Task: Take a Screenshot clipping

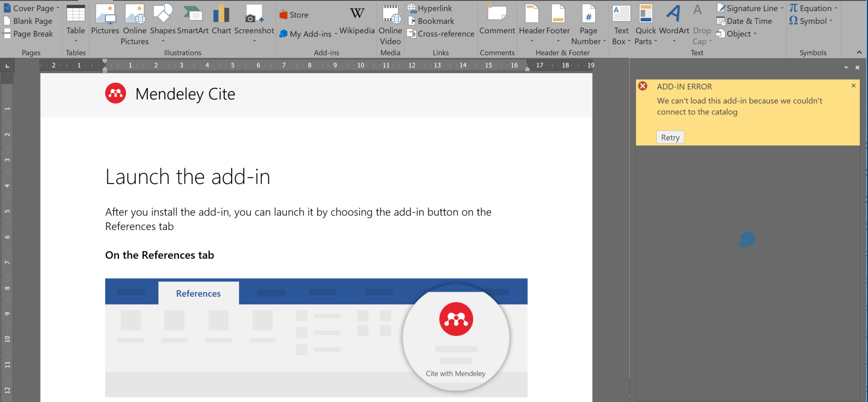Action: click(x=254, y=24)
